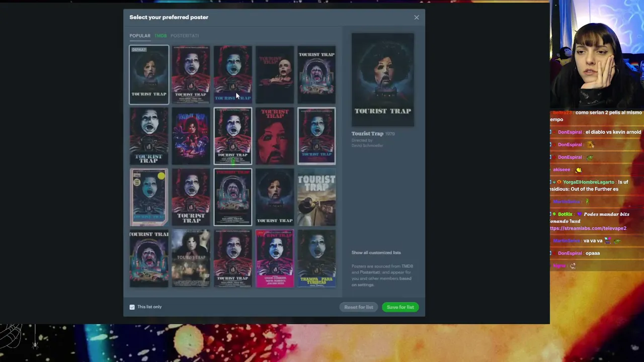The height and width of the screenshot is (362, 644).
Task: Click the large poster preview on the right
Action: tap(383, 80)
